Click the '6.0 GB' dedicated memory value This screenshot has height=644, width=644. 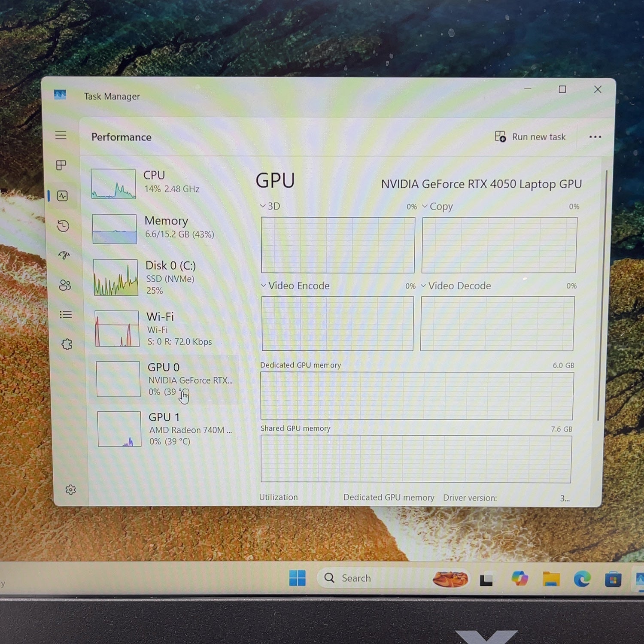point(563,365)
